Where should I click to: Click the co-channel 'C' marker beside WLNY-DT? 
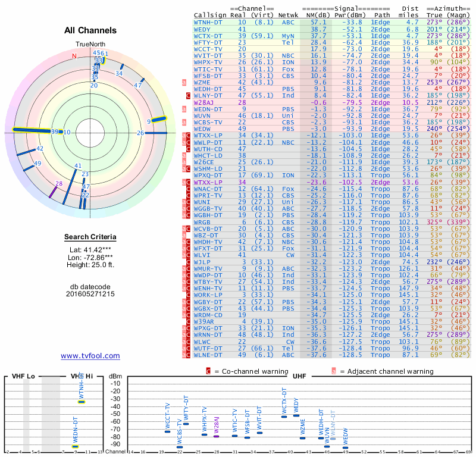(188, 96)
